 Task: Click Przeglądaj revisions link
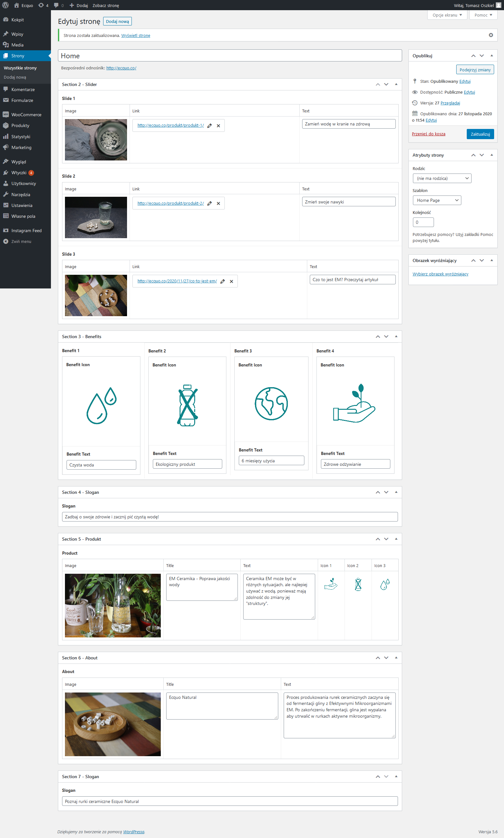coord(450,103)
